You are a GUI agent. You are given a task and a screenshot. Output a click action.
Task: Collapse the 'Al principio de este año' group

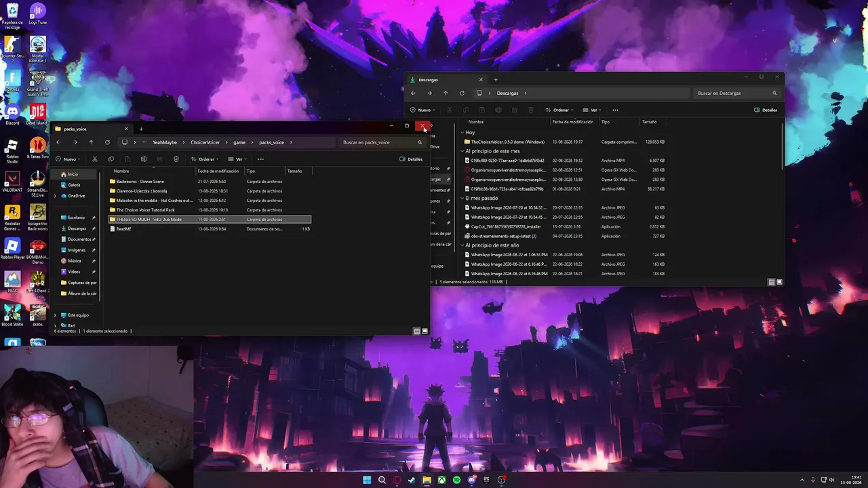click(462, 245)
